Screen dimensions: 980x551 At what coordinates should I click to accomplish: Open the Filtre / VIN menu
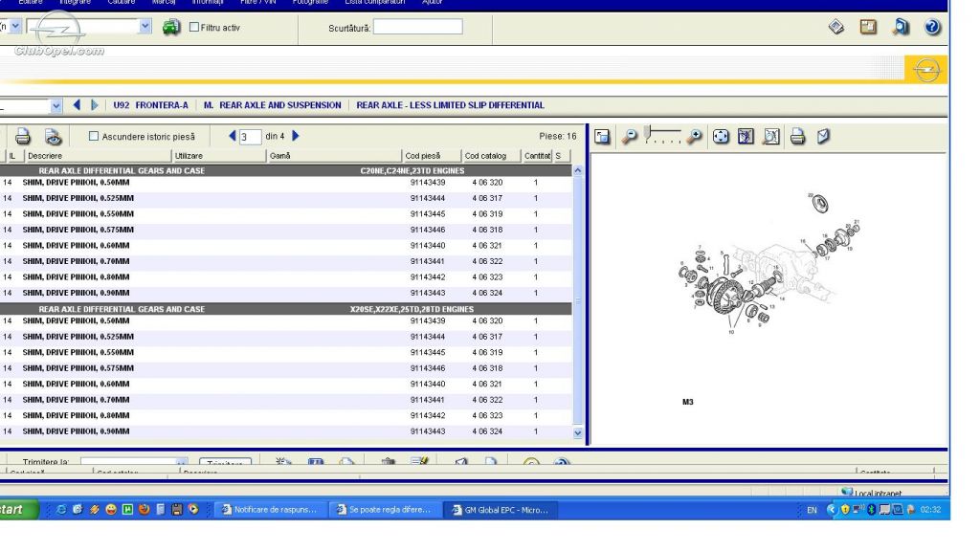click(x=258, y=3)
